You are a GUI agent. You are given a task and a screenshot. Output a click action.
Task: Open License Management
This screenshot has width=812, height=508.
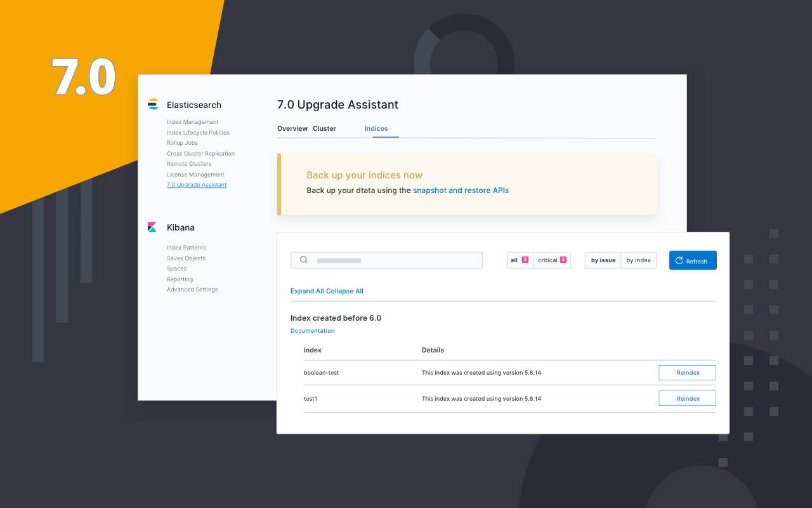(x=195, y=175)
